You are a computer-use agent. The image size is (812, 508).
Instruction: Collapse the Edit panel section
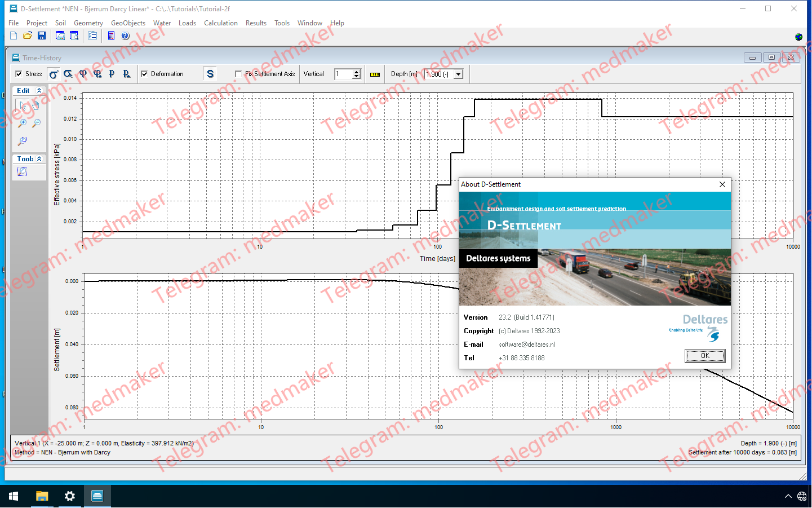click(39, 91)
